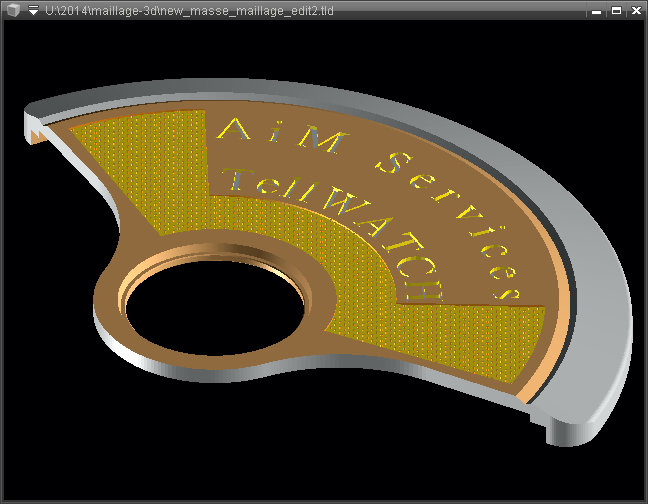Minimize the new_masse_maillage_edit2.tld window

tap(596, 11)
